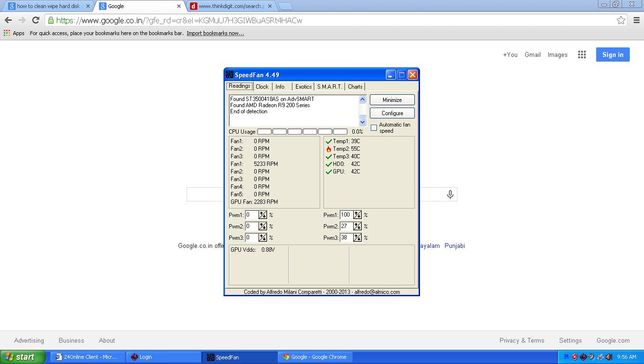Screen dimensions: 644x364
Task: Open the Import bookmarks now link
Action: tap(215, 33)
